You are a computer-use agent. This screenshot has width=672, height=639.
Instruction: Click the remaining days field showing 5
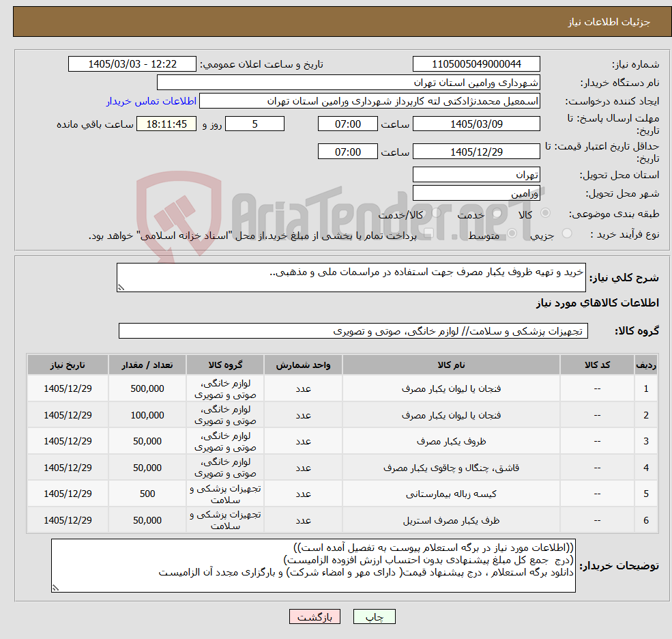[254, 124]
